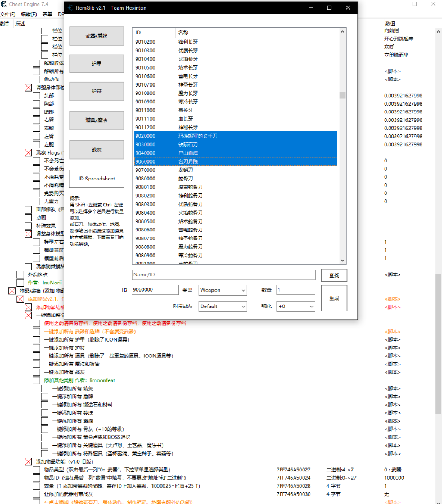Click the 查找 search button
Screen dimensions: 442x504
(x=334, y=275)
